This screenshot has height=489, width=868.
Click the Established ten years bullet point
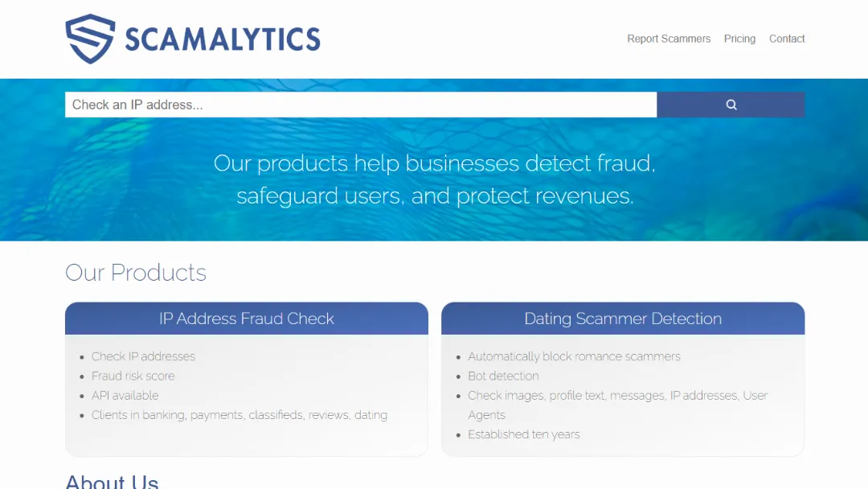(x=524, y=434)
